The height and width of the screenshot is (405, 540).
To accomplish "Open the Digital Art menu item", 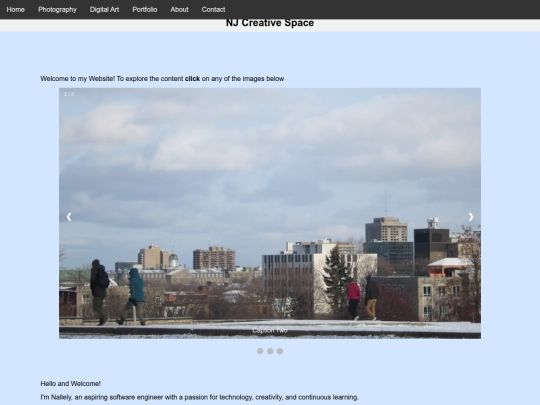I will click(x=104, y=9).
